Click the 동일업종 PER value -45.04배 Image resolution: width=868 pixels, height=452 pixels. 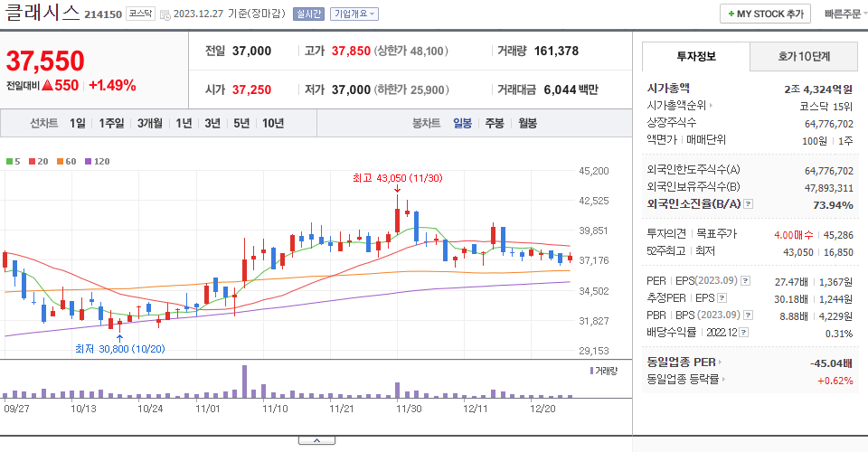[x=831, y=363]
